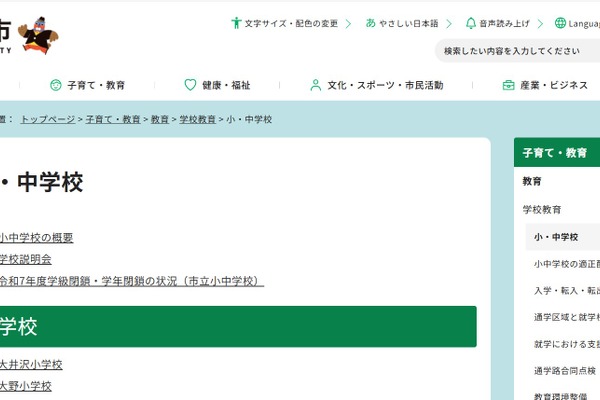Open 就学における支援 sidebar item
Viewport: 600px width, 400px height.
coord(567,344)
